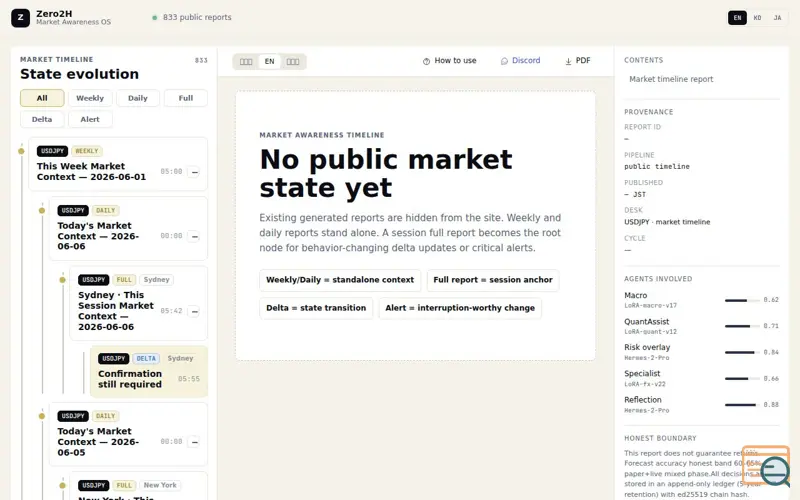Open Today's Market Context 2026-06-05 card
This screenshot has height=500, width=800.
[x=128, y=434]
